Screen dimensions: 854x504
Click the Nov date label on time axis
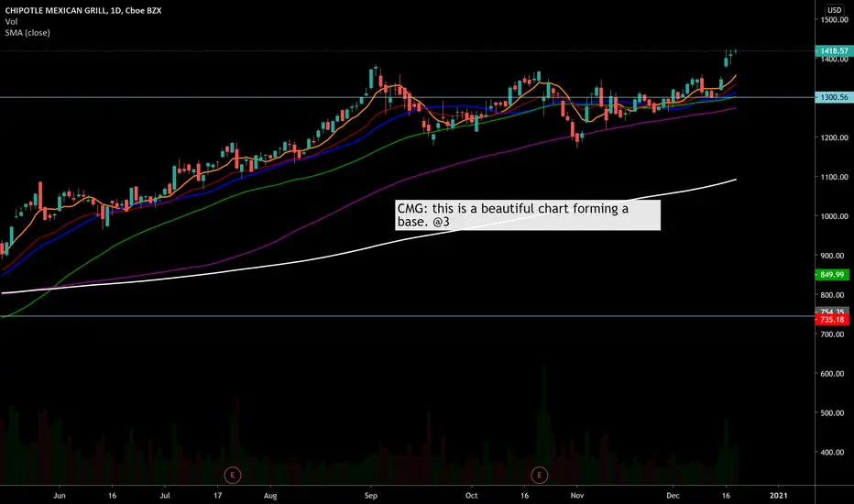[x=577, y=495]
